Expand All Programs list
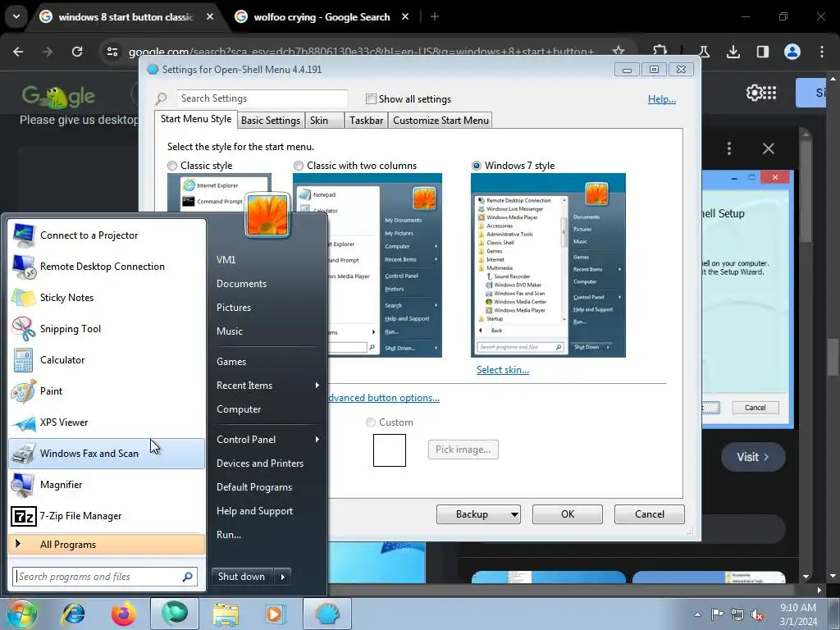The width and height of the screenshot is (840, 630). coord(107,545)
